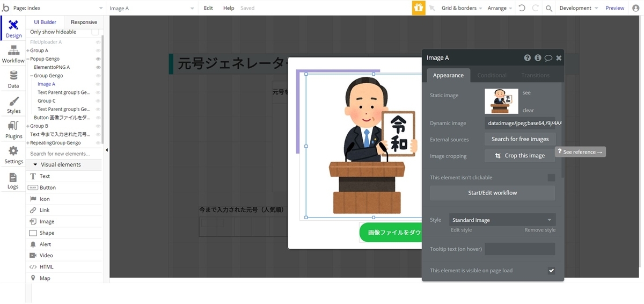Toggle visibility eye for Image A row
This screenshot has height=304, width=644.
pyautogui.click(x=98, y=84)
